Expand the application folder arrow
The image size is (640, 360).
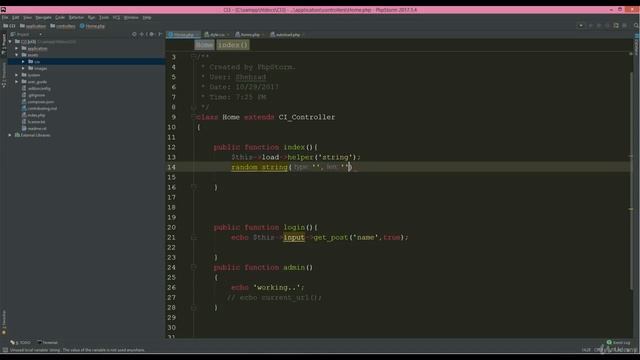pyautogui.click(x=17, y=48)
